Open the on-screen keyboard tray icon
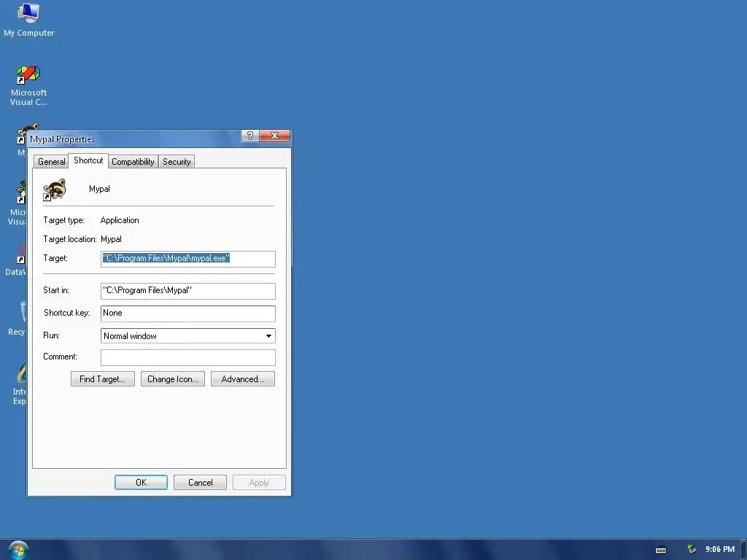Viewport: 747px width, 560px height. tap(661, 550)
